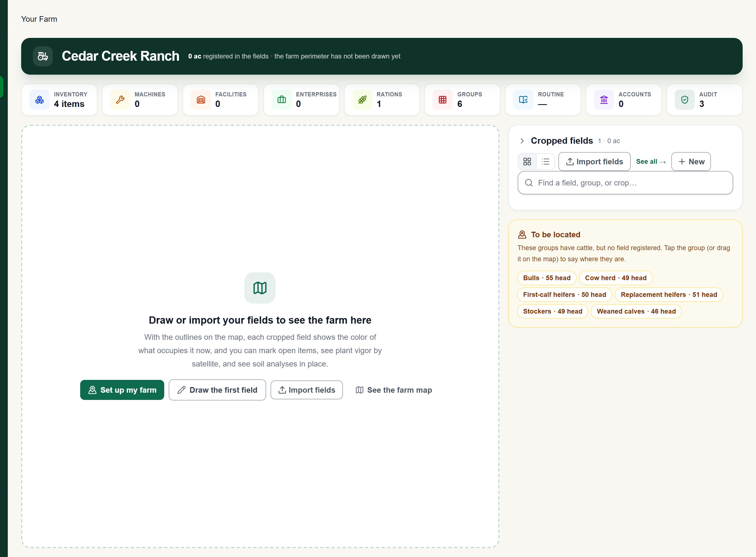
Task: Open the Groups 6 card
Action: click(462, 100)
